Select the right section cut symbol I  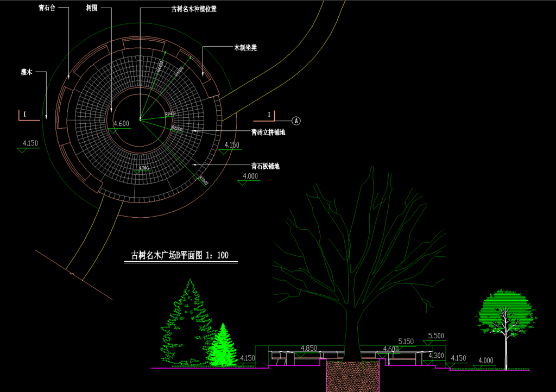[x=269, y=115]
